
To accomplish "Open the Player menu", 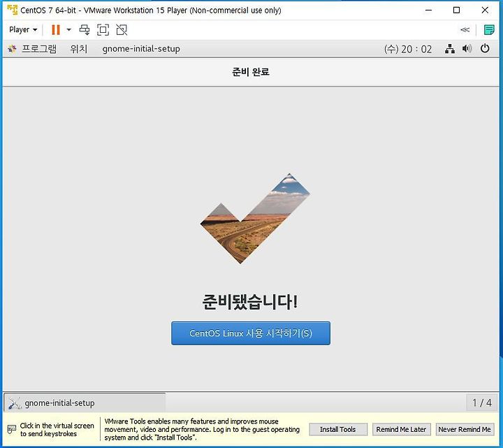I will coord(23,30).
